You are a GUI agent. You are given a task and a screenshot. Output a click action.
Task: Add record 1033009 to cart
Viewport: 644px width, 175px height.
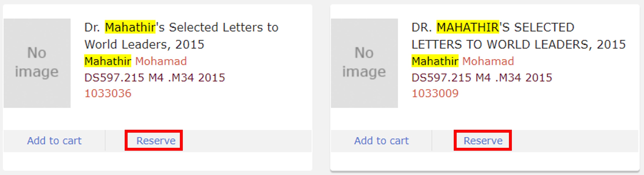[x=382, y=141]
